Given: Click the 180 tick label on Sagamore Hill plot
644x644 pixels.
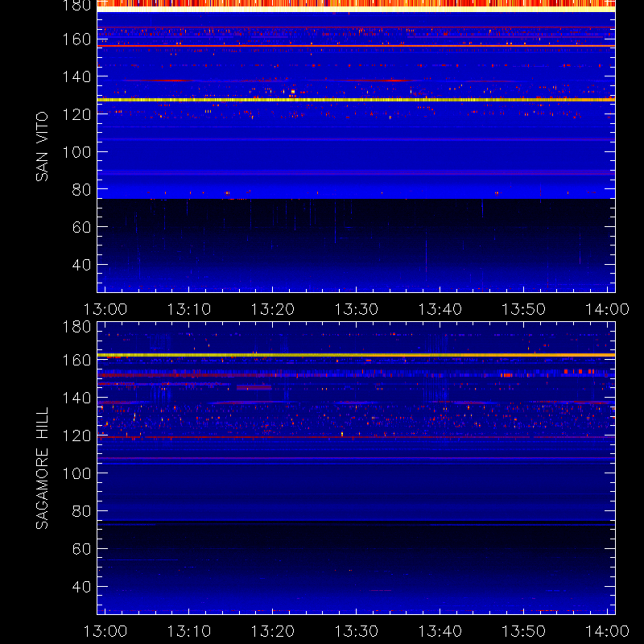Looking at the screenshot, I should pyautogui.click(x=76, y=327).
